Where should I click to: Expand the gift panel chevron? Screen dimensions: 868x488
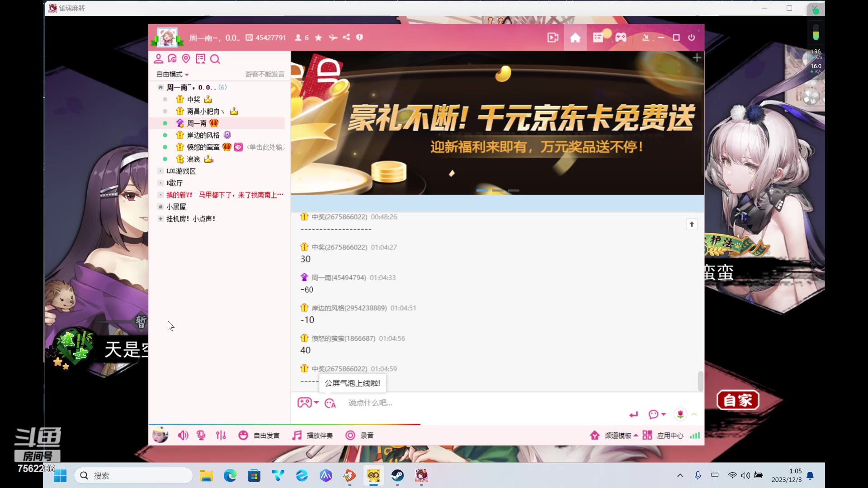(x=694, y=414)
